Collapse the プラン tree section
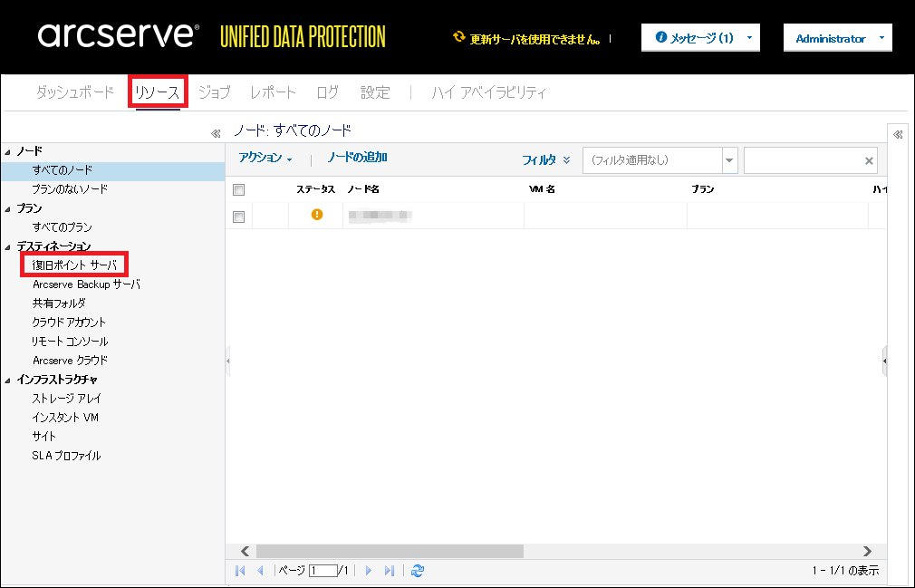Viewport: 915px width, 588px height. pyautogui.click(x=7, y=208)
